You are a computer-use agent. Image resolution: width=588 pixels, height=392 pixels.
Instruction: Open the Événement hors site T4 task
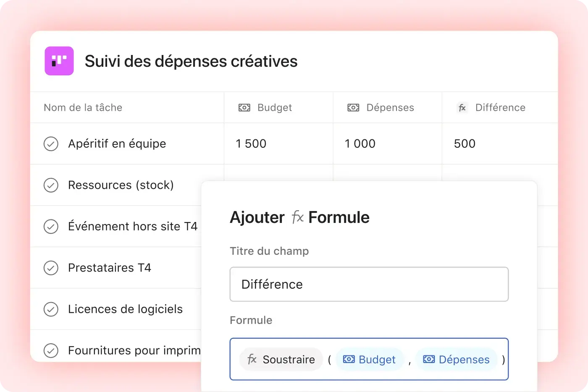coord(133,226)
